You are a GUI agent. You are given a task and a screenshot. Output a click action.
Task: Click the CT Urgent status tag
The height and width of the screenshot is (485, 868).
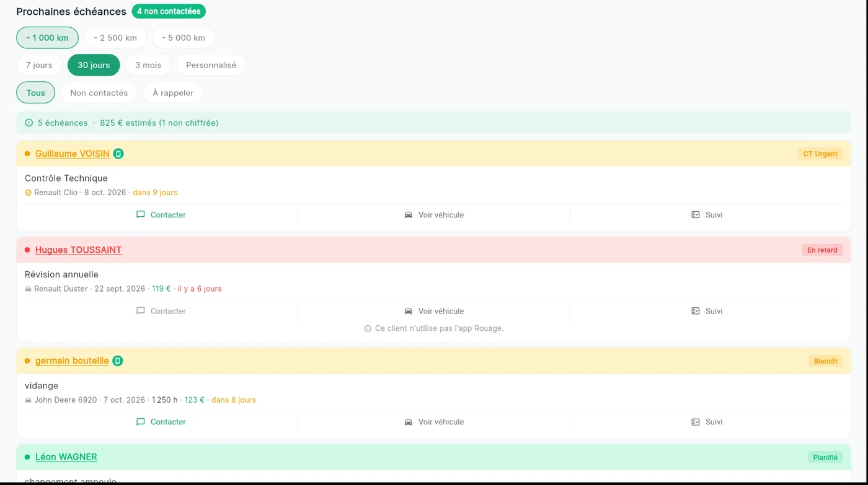pos(820,154)
